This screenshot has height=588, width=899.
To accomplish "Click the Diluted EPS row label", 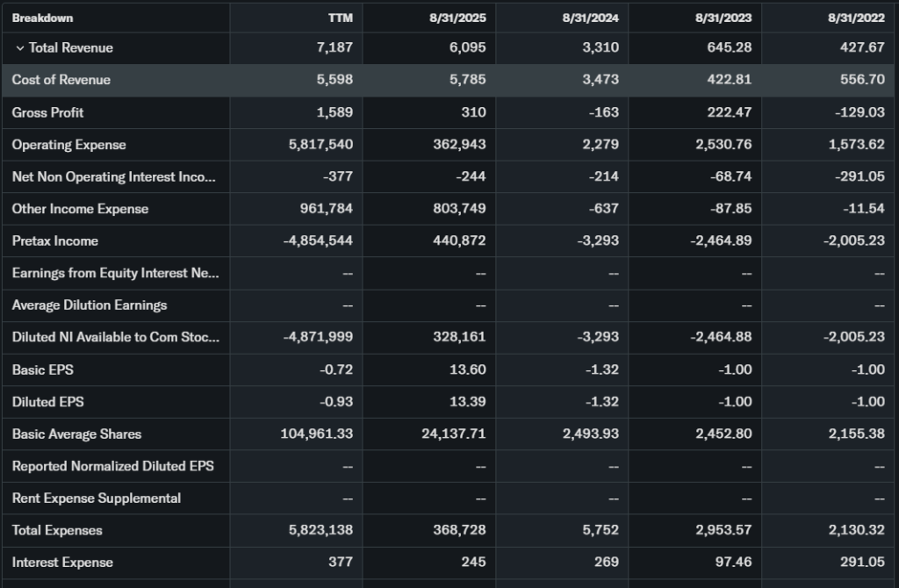I will coord(48,402).
